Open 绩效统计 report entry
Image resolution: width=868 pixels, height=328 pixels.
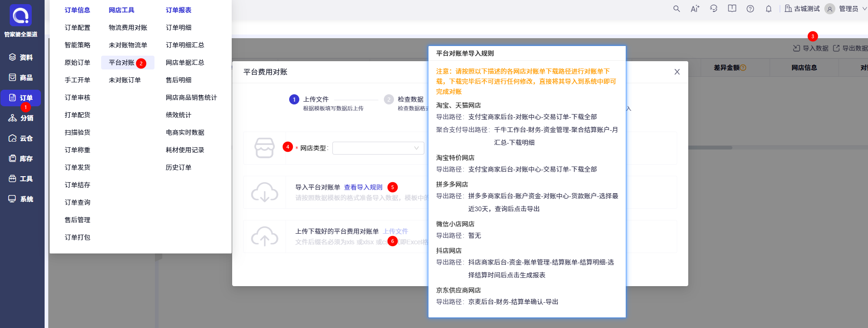tap(179, 115)
